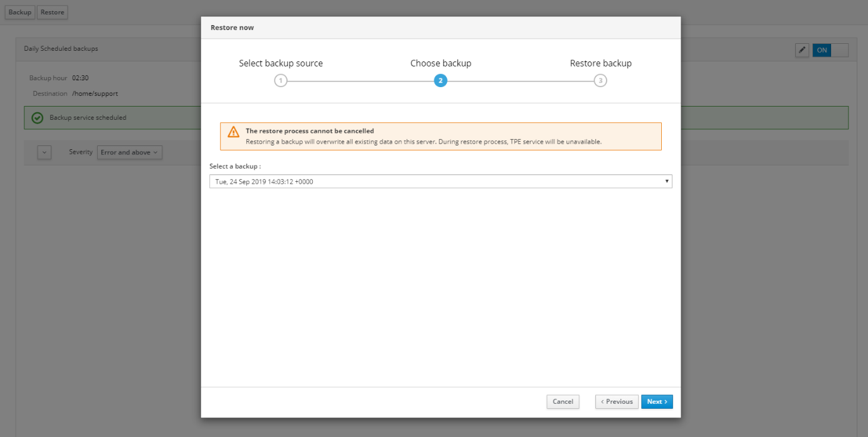Go back with the Previous button

pos(617,401)
